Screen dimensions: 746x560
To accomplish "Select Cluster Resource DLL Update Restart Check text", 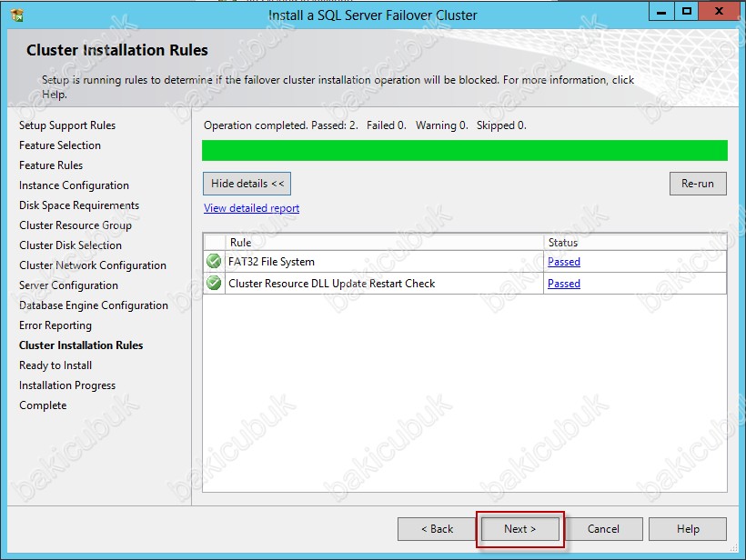I will coord(332,284).
